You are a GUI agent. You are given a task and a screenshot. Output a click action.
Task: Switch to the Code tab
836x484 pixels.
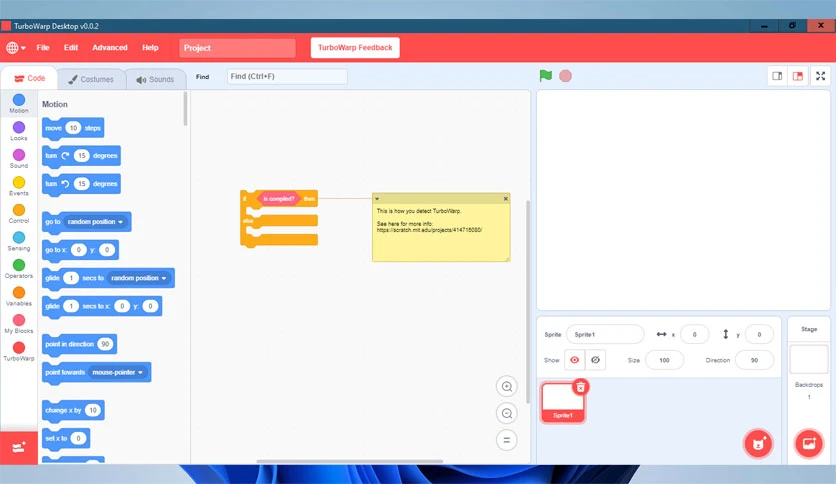click(x=29, y=78)
